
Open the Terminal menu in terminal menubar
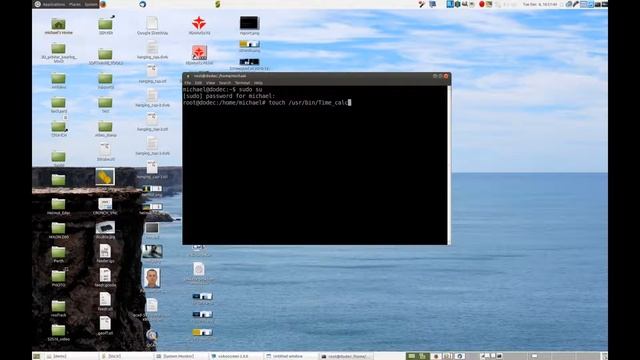242,83
